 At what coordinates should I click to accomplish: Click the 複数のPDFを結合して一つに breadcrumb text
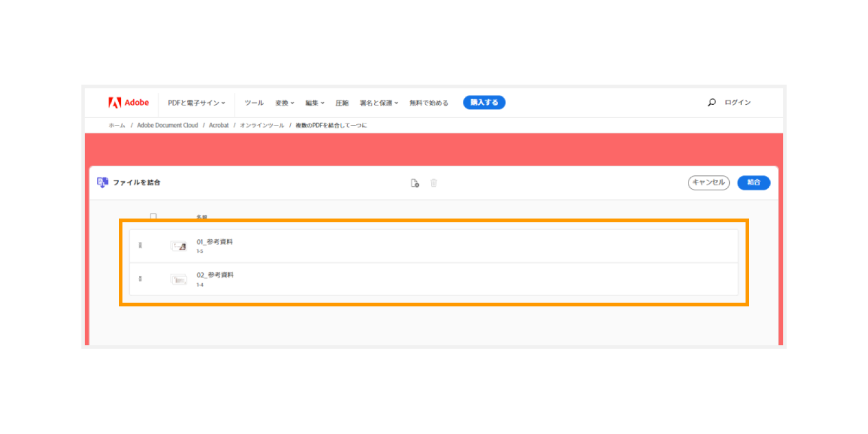coord(331,125)
